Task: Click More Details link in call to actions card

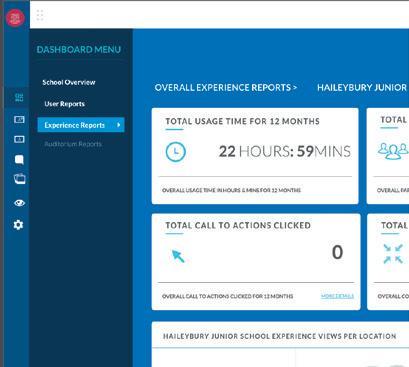Action: [x=337, y=296]
